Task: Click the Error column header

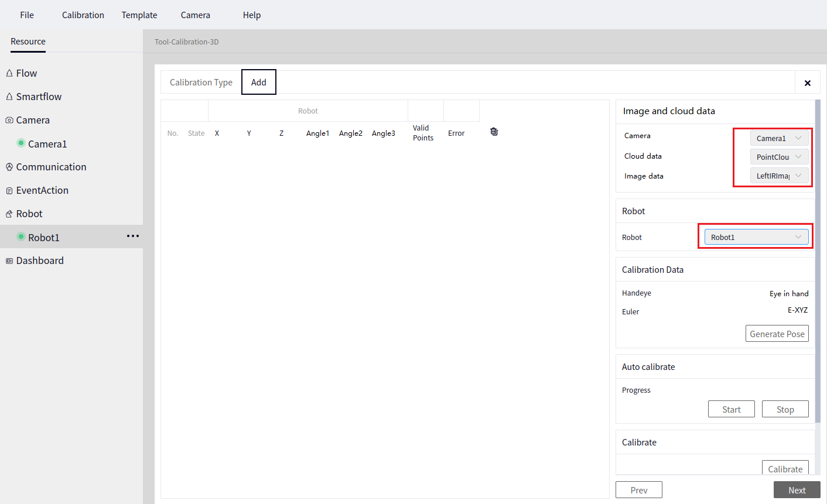Action: 456,133
